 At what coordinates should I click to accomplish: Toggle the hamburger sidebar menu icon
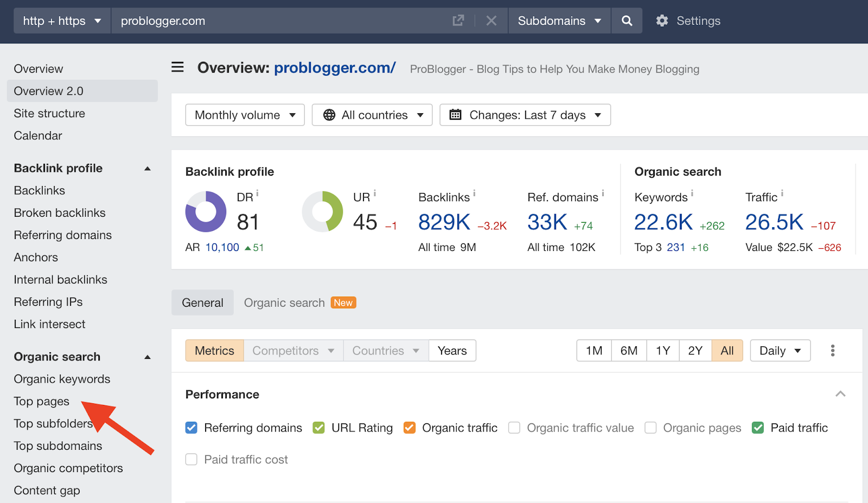pyautogui.click(x=177, y=67)
